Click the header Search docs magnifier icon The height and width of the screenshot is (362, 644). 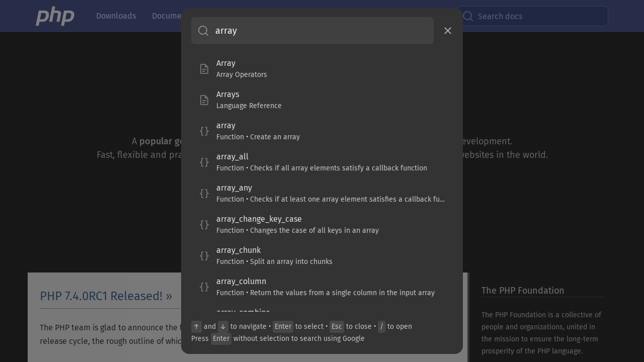pos(468,16)
